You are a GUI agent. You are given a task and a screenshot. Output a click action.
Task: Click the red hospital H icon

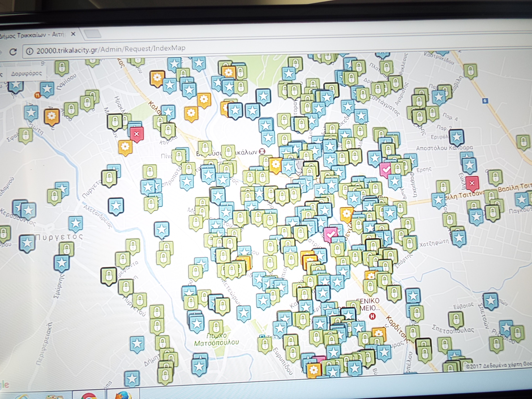point(372,316)
